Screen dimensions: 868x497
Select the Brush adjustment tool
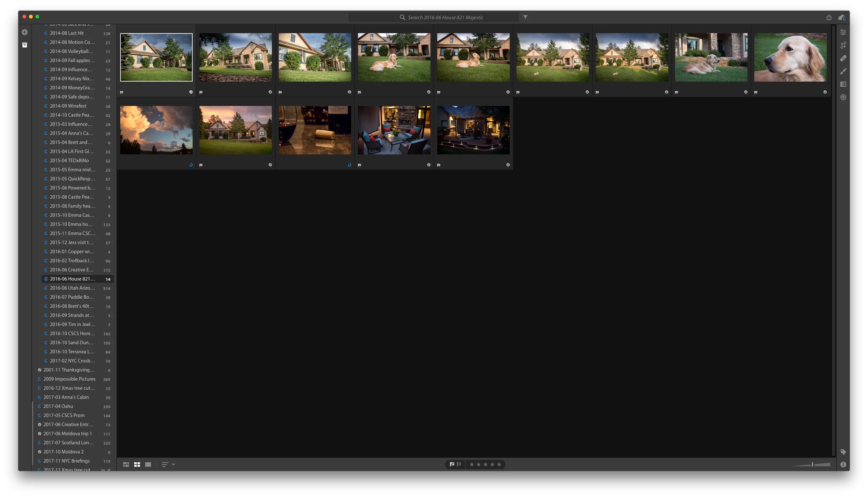(x=843, y=71)
